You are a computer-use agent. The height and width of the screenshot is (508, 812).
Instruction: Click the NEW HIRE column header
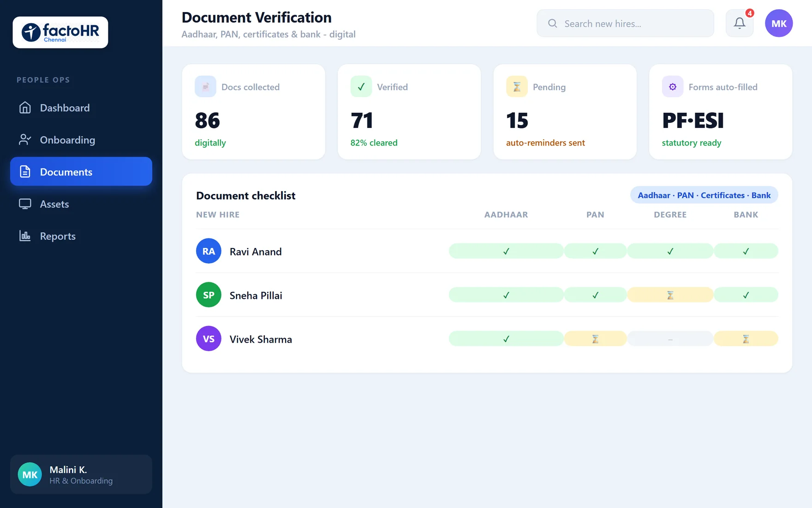(218, 214)
